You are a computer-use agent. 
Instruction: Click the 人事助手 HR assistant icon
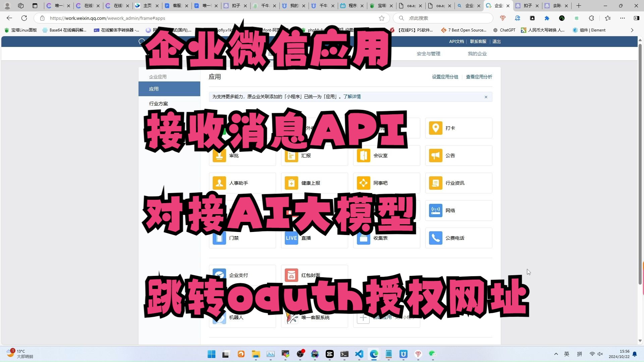pos(219,183)
